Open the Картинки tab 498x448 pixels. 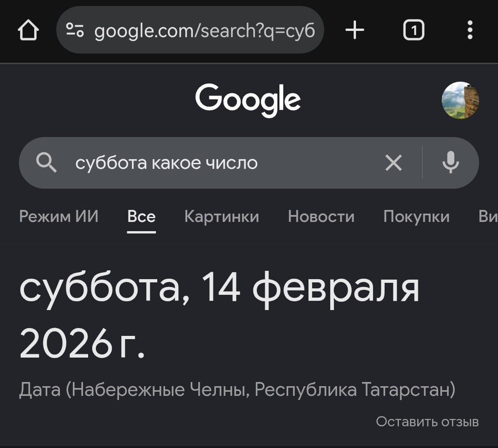(222, 216)
